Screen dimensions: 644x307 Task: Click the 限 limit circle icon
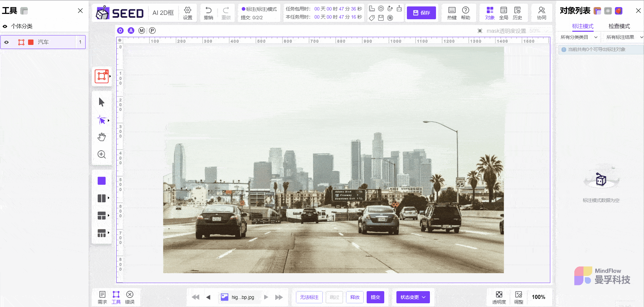(390, 18)
